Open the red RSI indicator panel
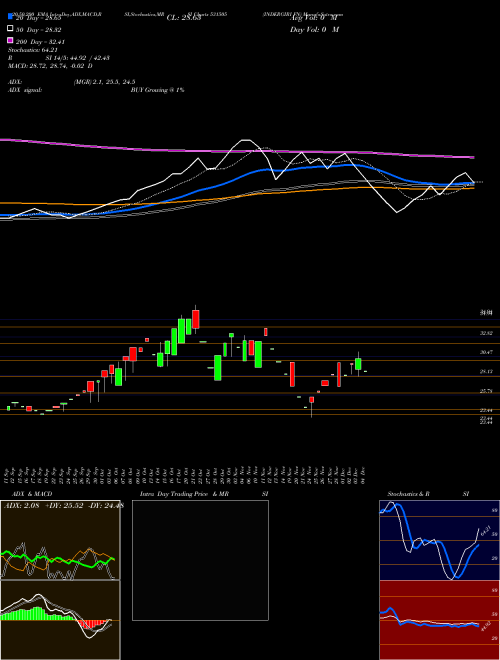Image resolution: width=500 pixels, height=660 pixels. pyautogui.click(x=439, y=620)
